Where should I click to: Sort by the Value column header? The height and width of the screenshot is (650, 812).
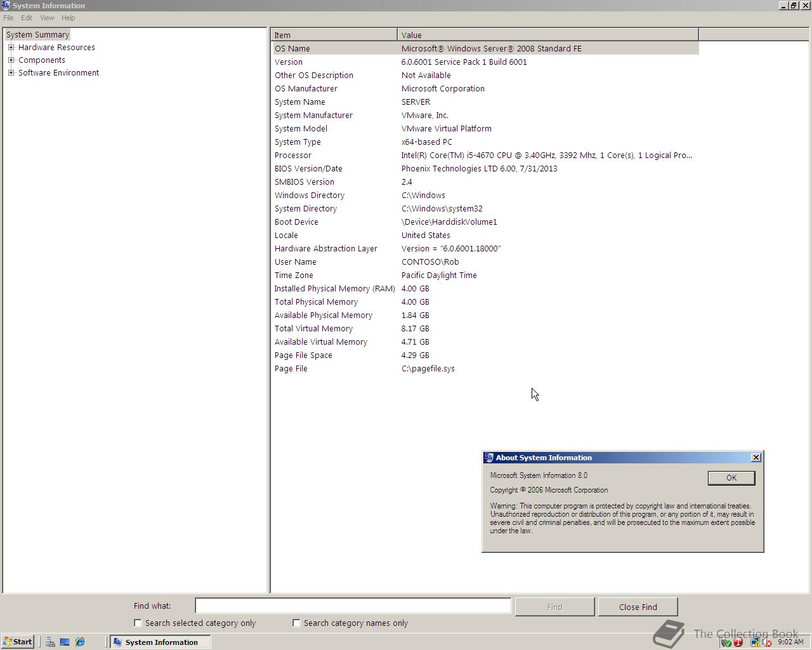coord(548,35)
